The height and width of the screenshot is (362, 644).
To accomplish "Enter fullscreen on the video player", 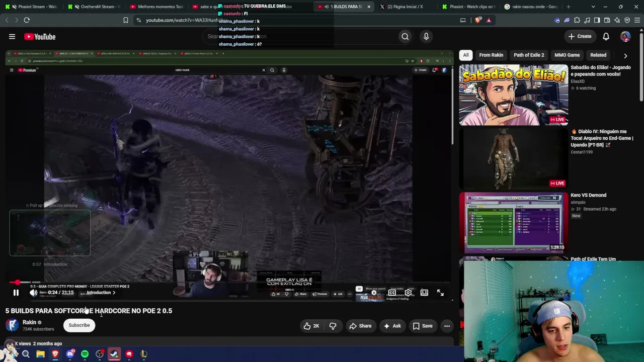I will click(x=440, y=293).
